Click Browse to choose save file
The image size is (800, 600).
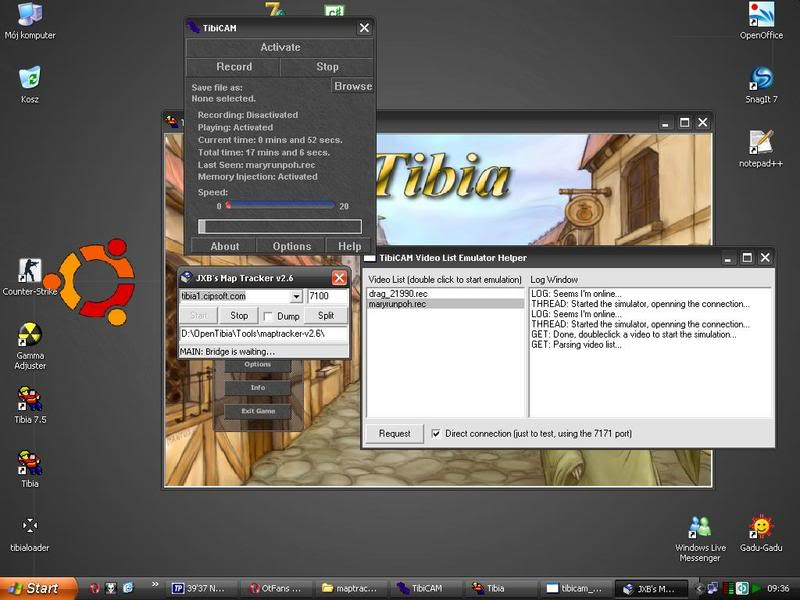click(x=353, y=86)
